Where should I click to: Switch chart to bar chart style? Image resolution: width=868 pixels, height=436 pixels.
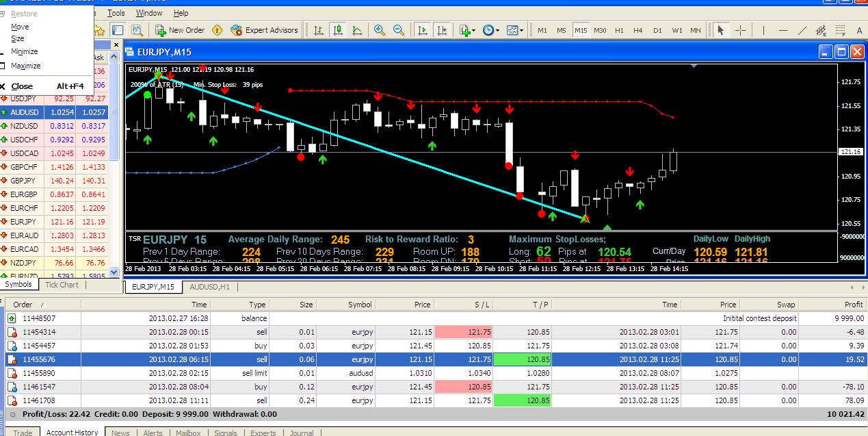coord(319,30)
